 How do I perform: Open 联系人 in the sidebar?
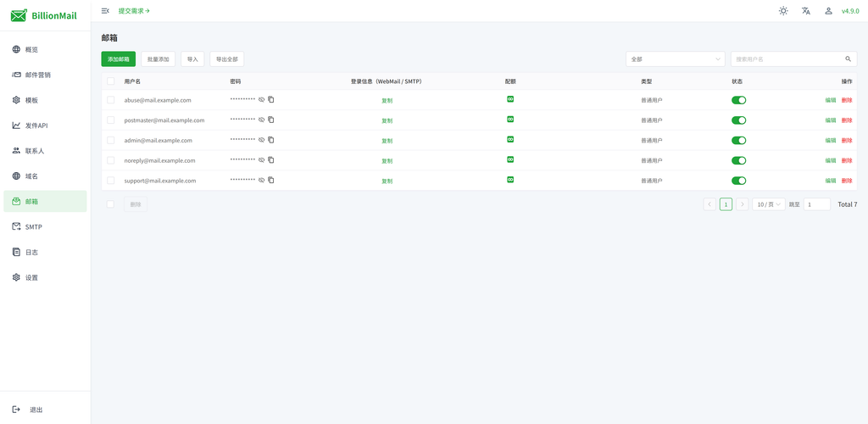pos(45,151)
